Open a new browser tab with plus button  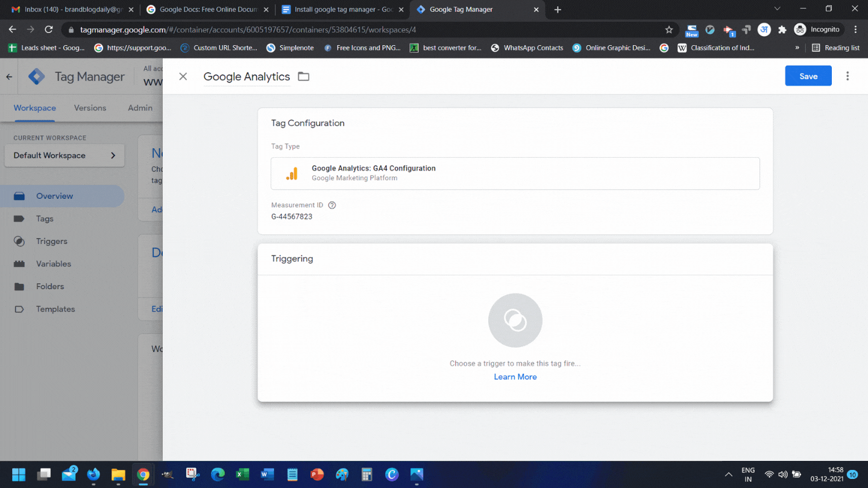[558, 10]
